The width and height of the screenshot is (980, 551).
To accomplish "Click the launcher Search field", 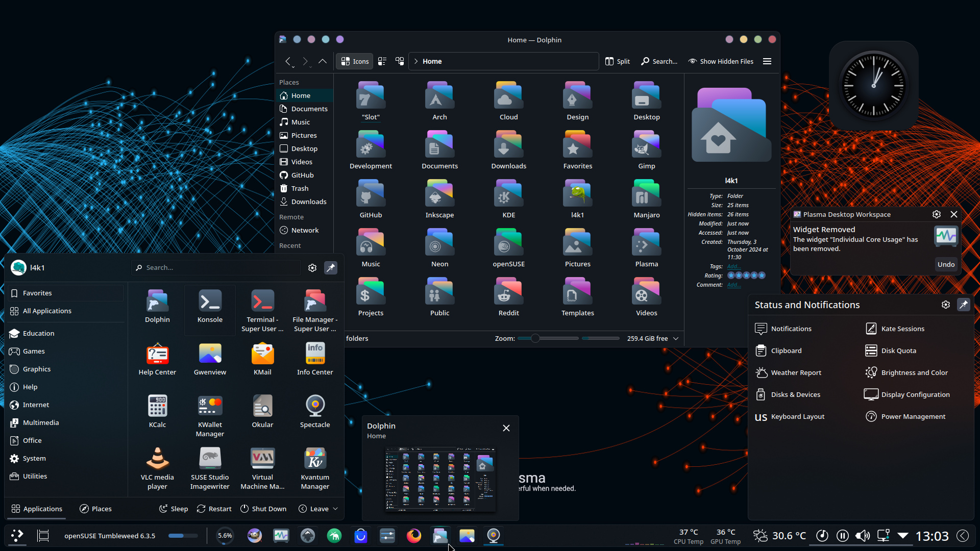I will (x=216, y=267).
